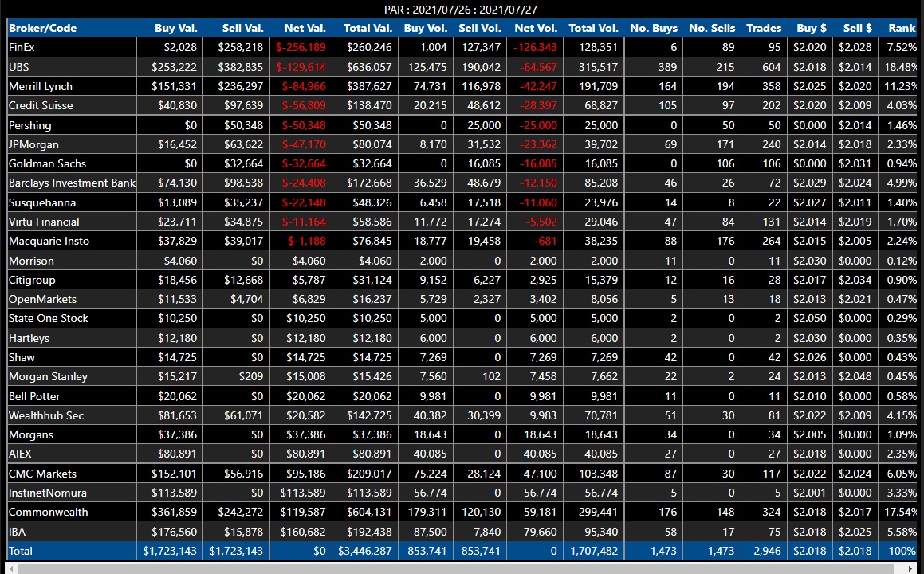This screenshot has width=924, height=574.
Task: Click IBA net volume 79,660
Action: pyautogui.click(x=540, y=532)
